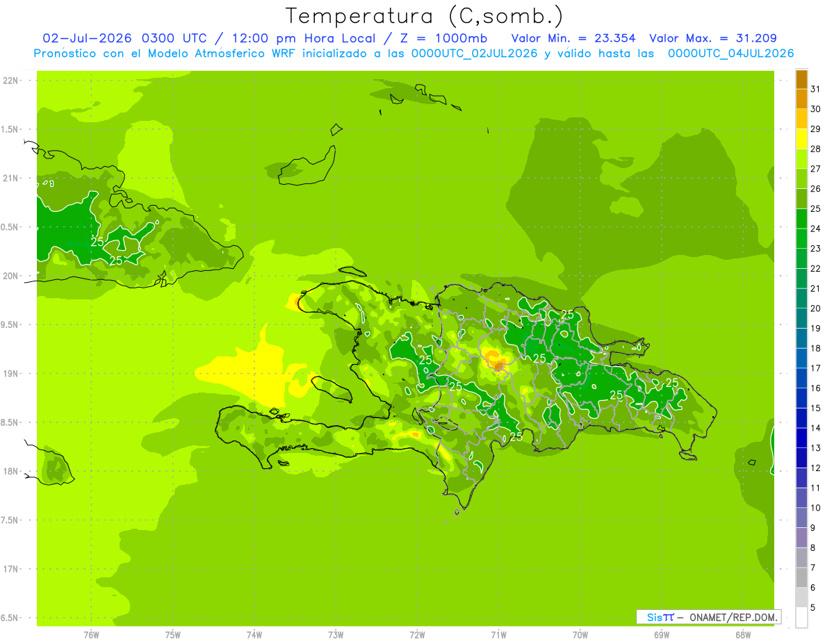Select teal legend swatch between 19 and 20
Image resolution: width=834 pixels, height=644 pixels.
[801, 318]
